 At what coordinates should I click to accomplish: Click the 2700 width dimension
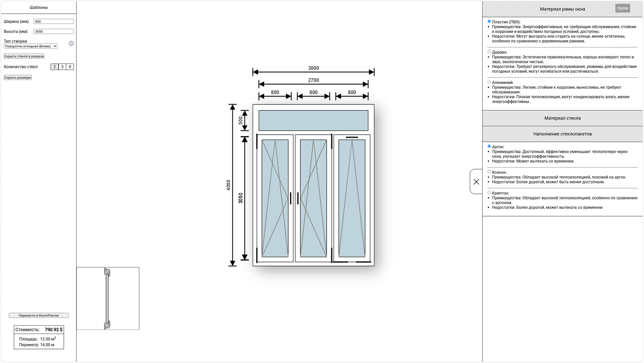(313, 80)
